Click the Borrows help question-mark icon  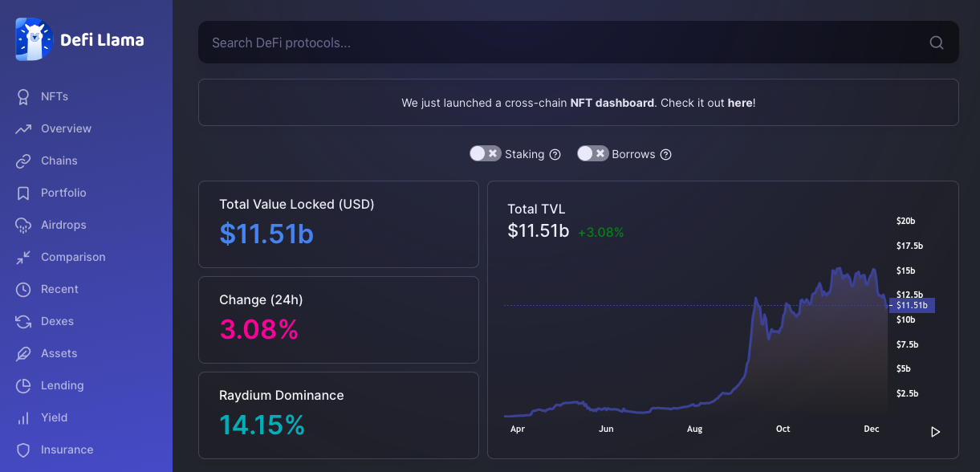click(665, 154)
